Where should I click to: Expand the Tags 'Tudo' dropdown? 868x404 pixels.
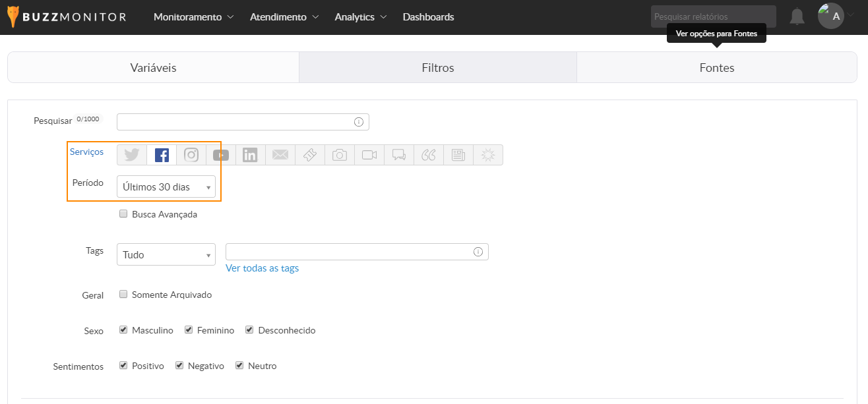(166, 254)
